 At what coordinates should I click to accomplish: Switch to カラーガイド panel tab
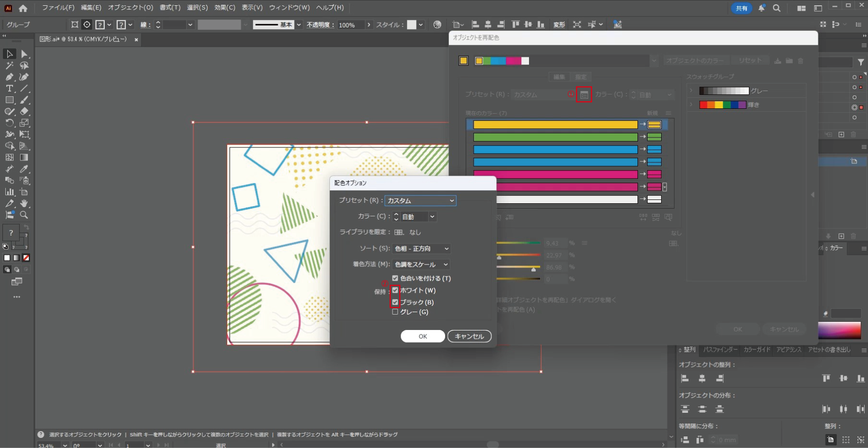757,350
